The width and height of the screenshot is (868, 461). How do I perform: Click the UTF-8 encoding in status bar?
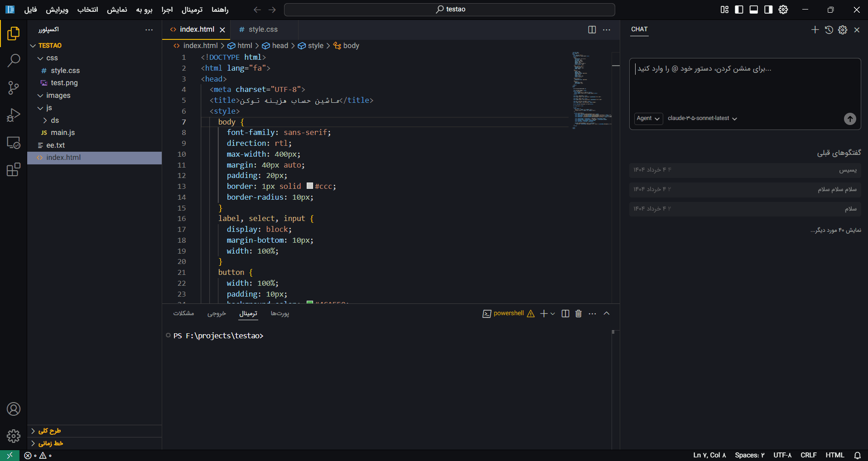tap(782, 455)
